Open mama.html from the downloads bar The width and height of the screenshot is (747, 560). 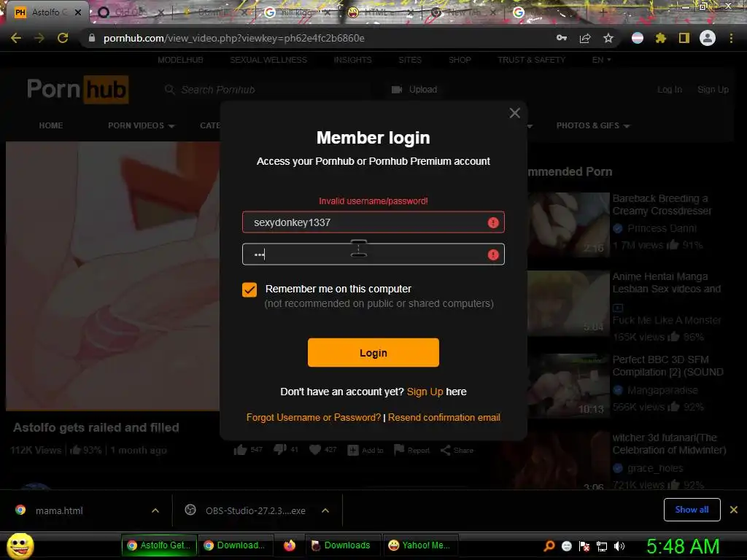point(59,510)
